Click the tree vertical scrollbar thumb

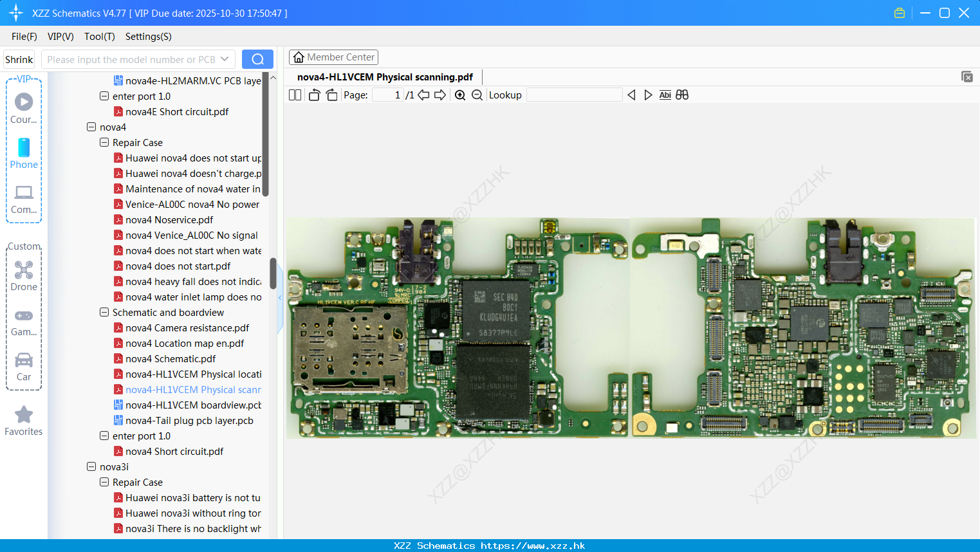pos(273,274)
